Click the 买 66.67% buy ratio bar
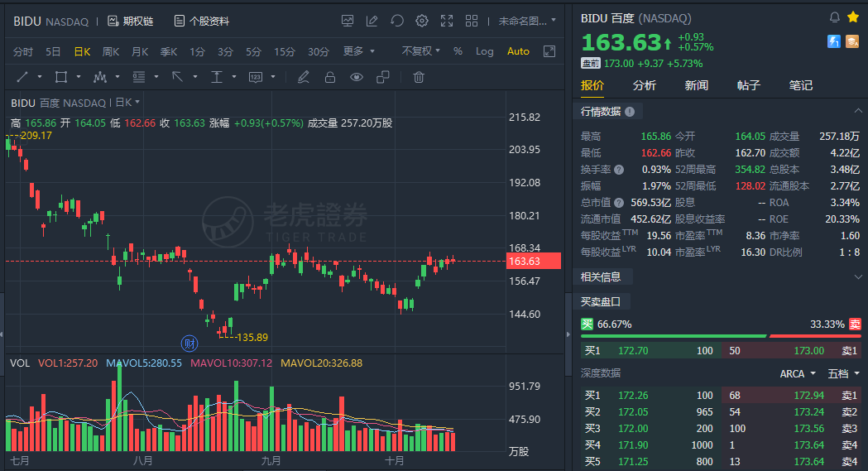868x471 pixels. coord(674,335)
